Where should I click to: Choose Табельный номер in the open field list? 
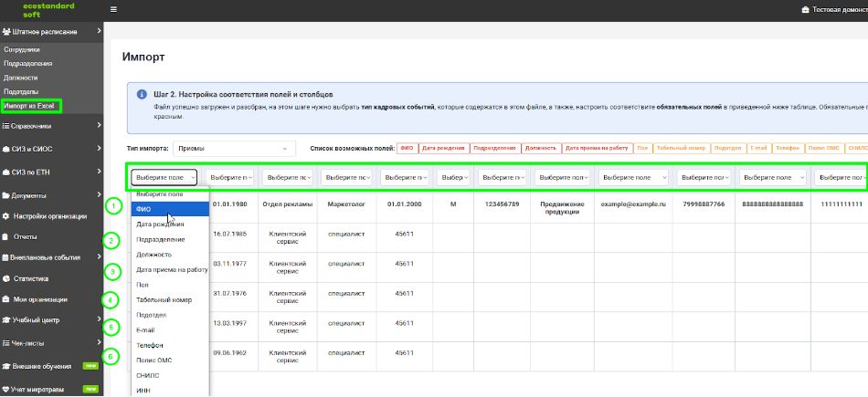[171, 299]
